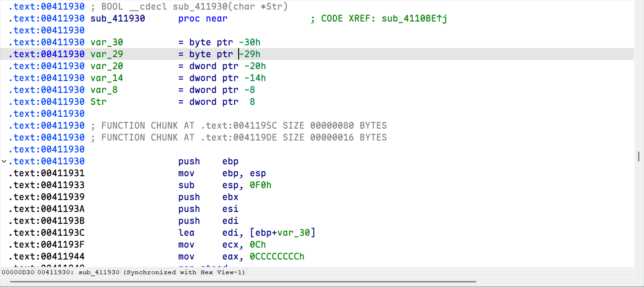This screenshot has width=644, height=287.
Task: Click the highlighted var_29 variable name
Action: 107,54
